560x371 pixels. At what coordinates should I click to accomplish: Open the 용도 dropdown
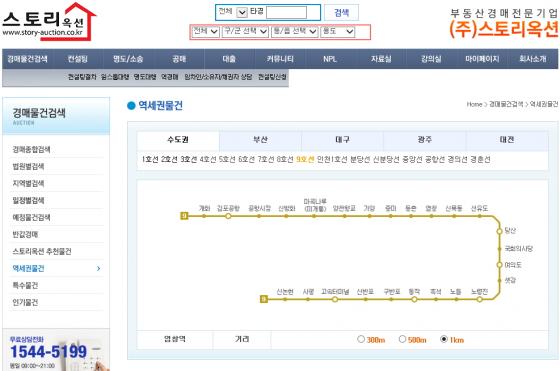coord(338,32)
